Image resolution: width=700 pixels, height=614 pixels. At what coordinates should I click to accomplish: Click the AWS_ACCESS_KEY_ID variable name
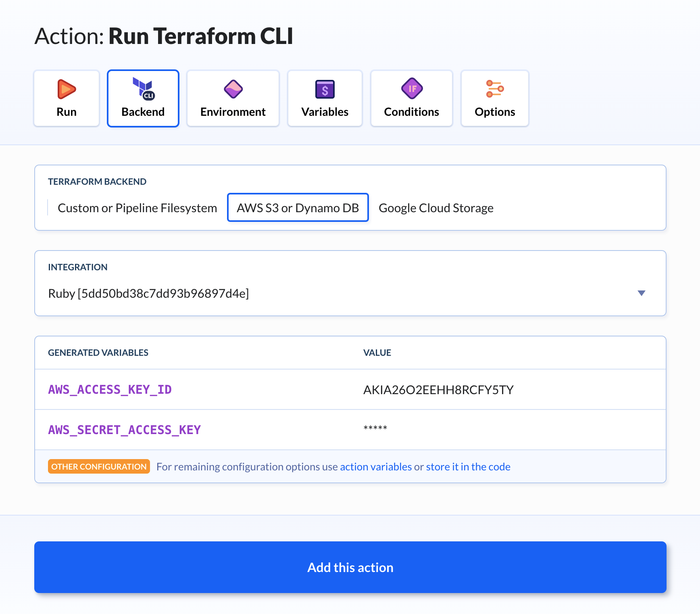pos(110,389)
